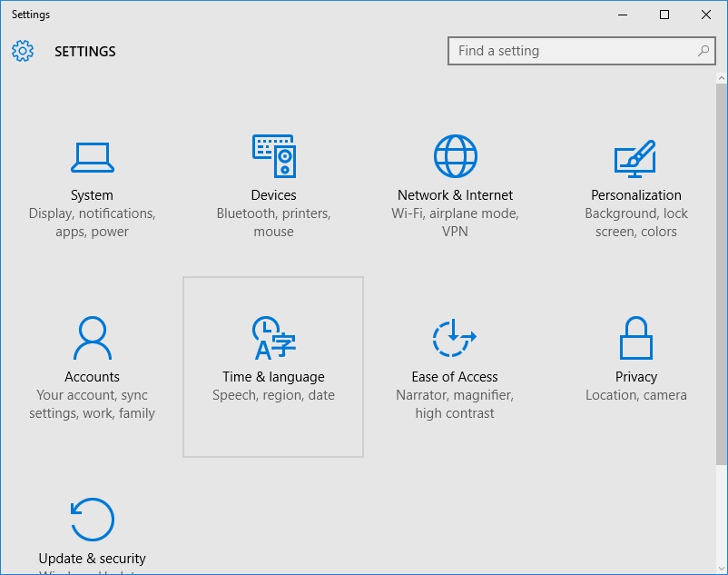
Task: Click the System category label
Action: point(92,195)
